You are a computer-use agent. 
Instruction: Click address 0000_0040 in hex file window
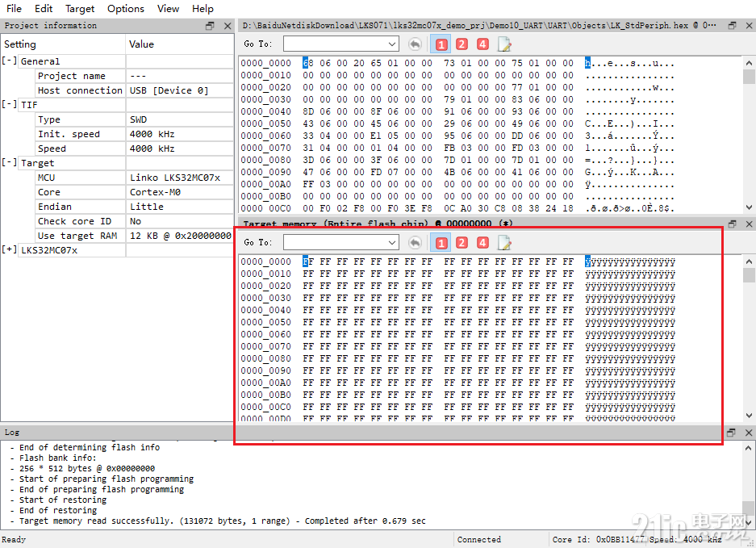[x=266, y=111]
